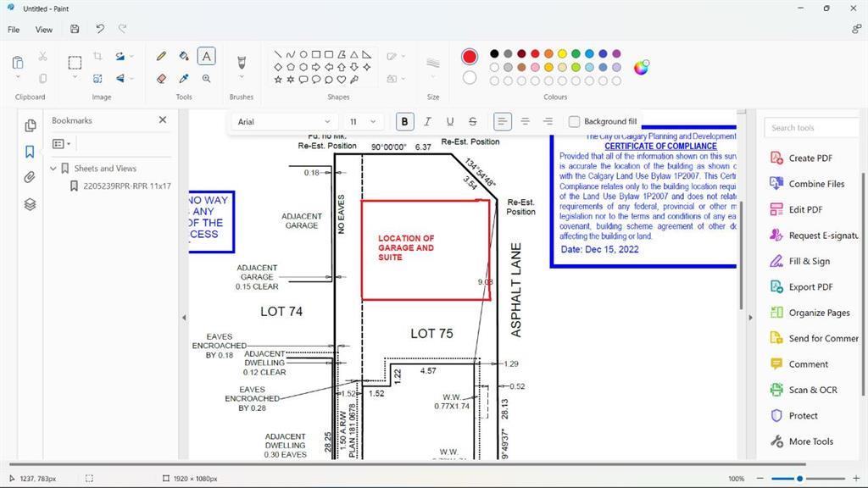This screenshot has width=868, height=488.
Task: Enable the Background fill checkbox
Action: [575, 121]
